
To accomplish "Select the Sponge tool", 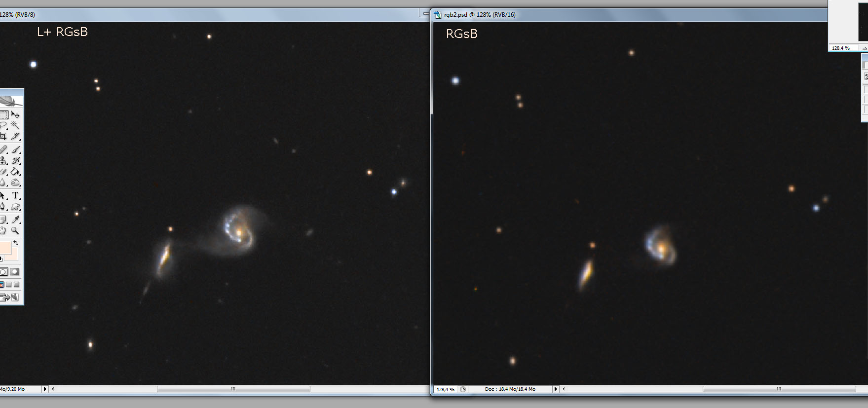I will click(15, 183).
